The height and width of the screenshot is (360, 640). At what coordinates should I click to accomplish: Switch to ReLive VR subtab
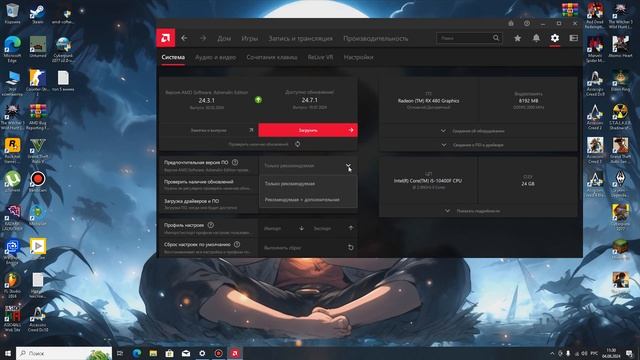click(x=320, y=57)
